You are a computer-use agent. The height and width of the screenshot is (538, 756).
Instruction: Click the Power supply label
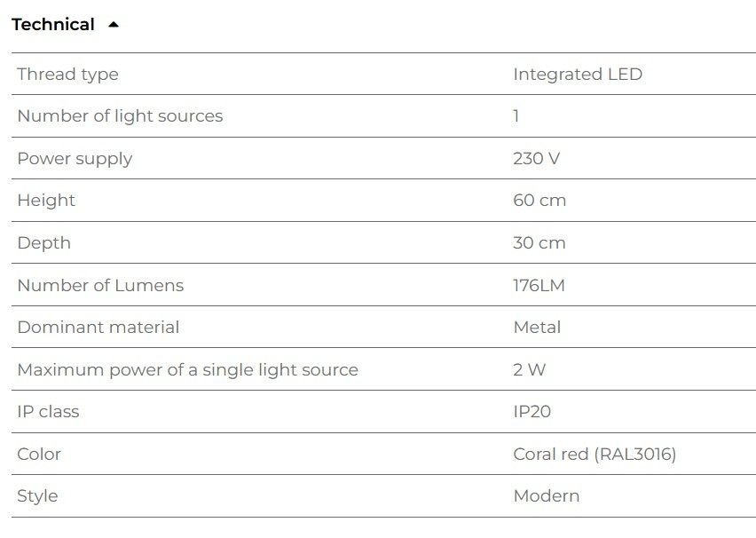(x=75, y=159)
